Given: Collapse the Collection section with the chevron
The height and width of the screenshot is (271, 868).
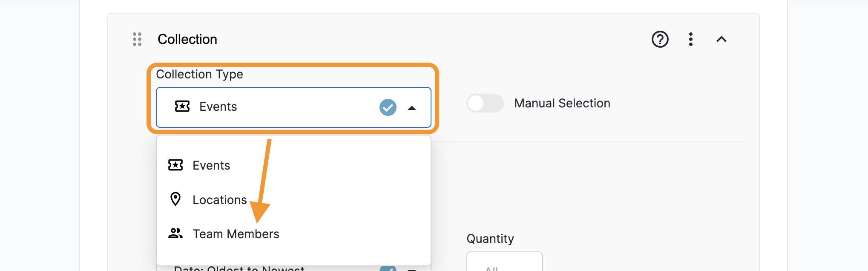Looking at the screenshot, I should 722,39.
